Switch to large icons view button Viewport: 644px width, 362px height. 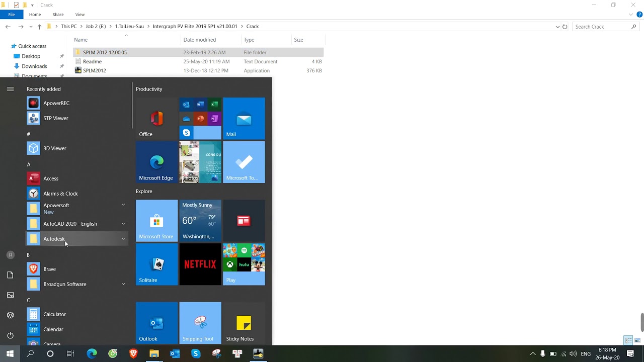click(637, 340)
